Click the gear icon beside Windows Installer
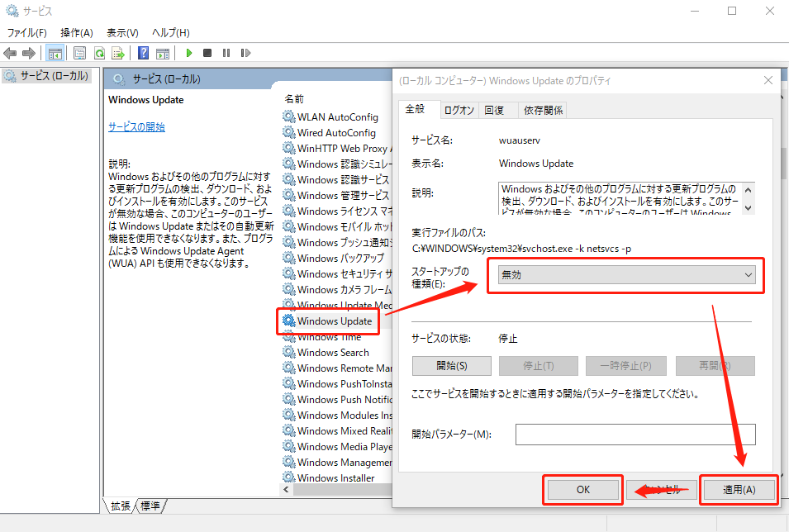The width and height of the screenshot is (789, 532). click(x=289, y=477)
